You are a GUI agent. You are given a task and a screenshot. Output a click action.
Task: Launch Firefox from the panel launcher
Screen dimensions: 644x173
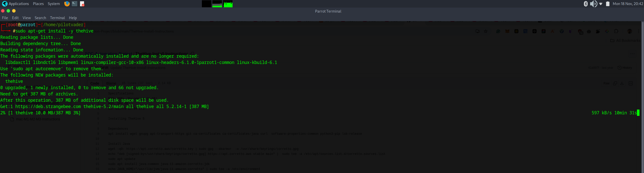click(x=67, y=4)
